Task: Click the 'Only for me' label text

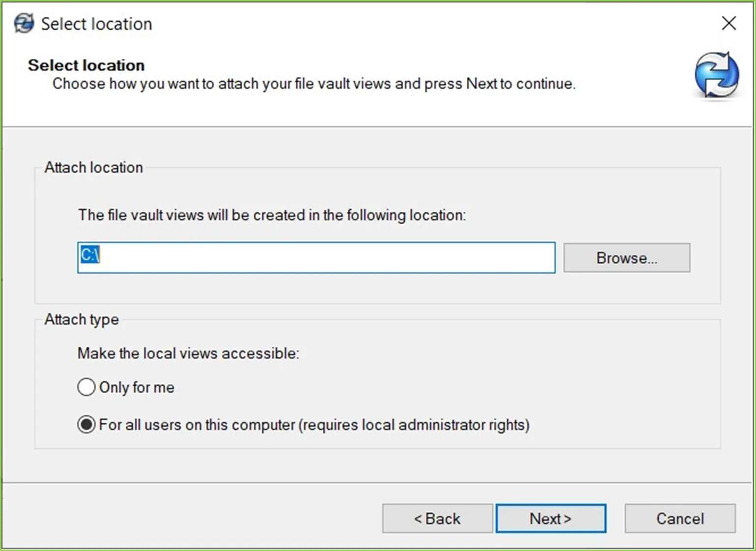Action: tap(137, 387)
